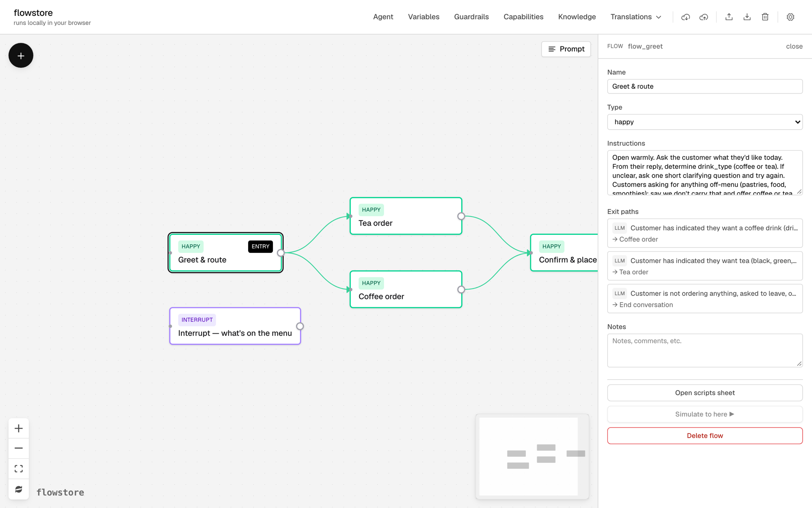
Task: Click the minimap overview panel
Action: click(x=532, y=456)
